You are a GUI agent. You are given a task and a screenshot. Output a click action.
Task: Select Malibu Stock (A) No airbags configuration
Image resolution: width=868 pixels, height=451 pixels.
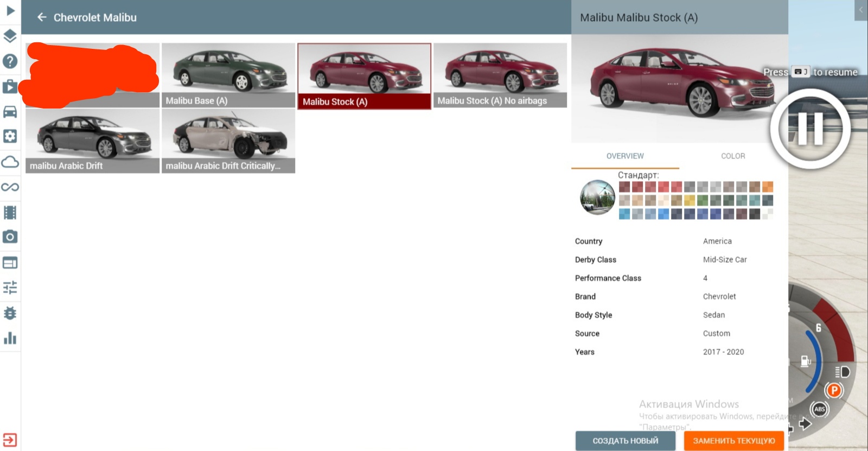[x=500, y=75]
